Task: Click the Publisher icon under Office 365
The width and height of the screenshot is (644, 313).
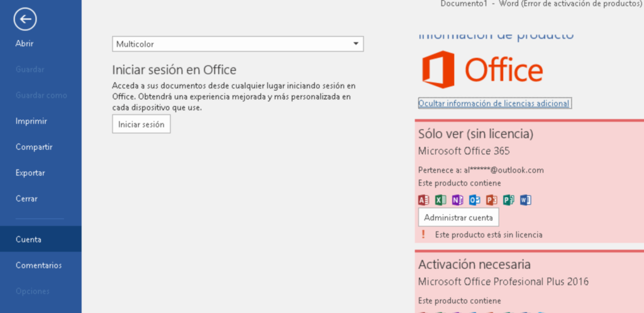Action: point(508,200)
